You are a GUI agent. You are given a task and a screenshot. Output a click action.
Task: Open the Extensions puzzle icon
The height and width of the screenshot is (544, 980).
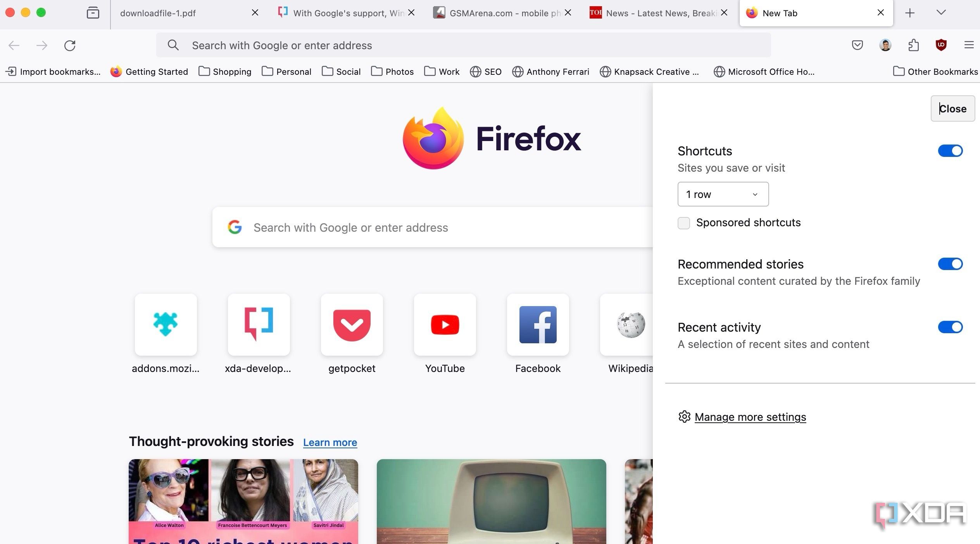(913, 45)
